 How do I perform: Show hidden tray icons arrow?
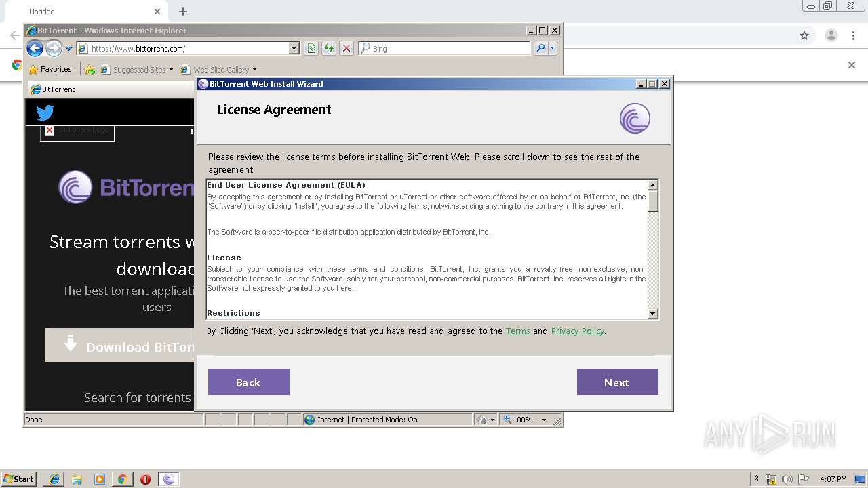(757, 479)
